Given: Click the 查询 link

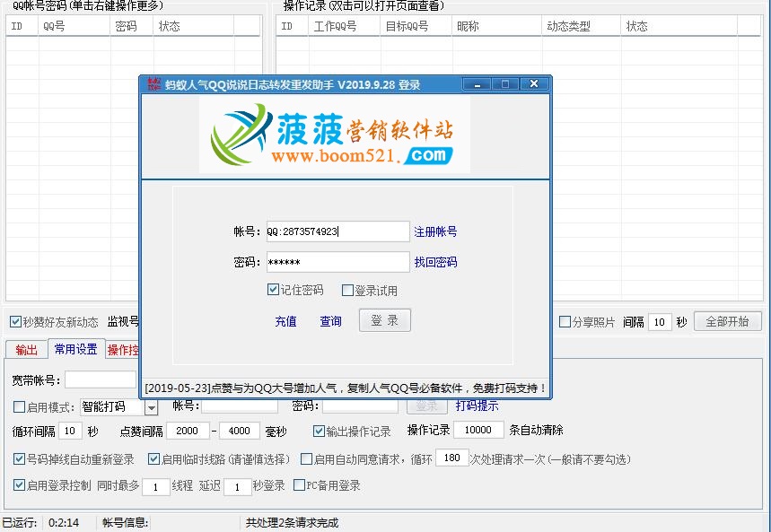Looking at the screenshot, I should 330,321.
